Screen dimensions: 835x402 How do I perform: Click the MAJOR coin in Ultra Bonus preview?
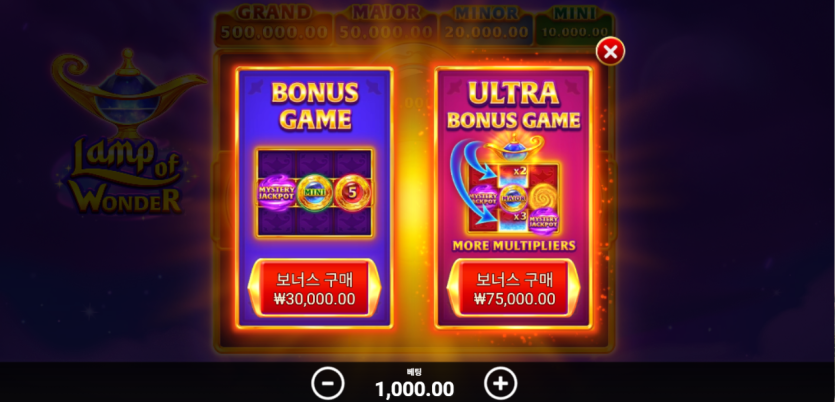(x=513, y=198)
